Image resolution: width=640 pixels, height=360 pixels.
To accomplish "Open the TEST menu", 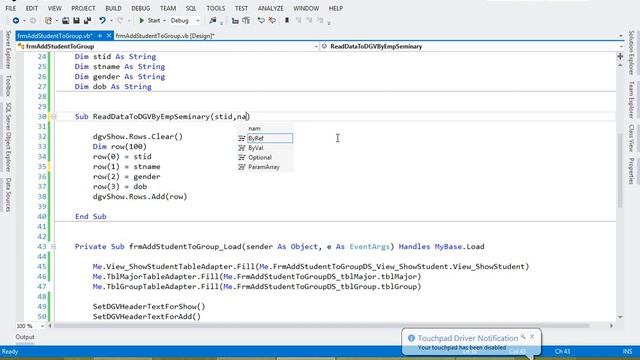I will [x=241, y=8].
